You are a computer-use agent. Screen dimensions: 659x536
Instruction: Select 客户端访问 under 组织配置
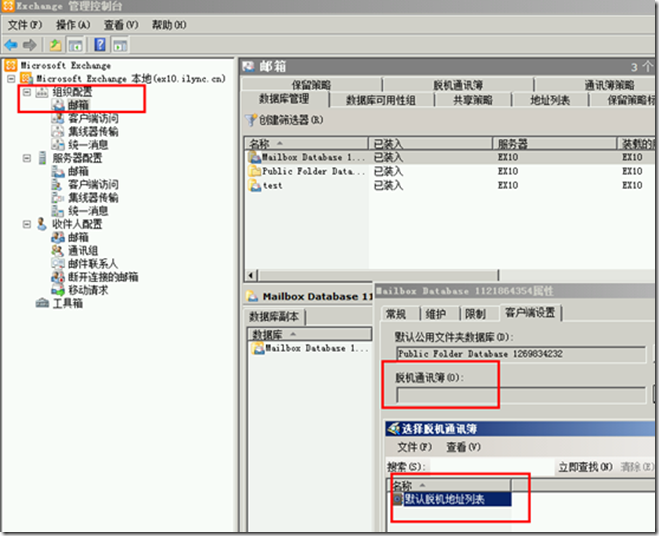pos(93,118)
